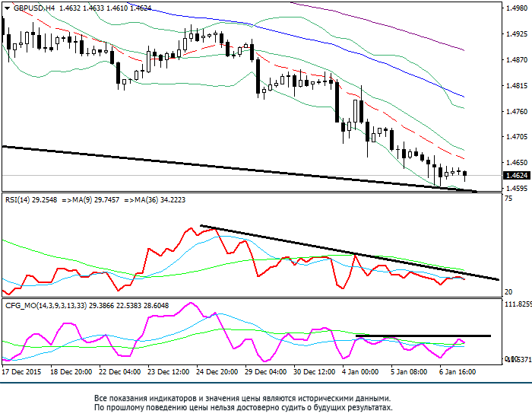Click the 1.4760 price axis label
Viewport: 532px width, 420px height.
[x=517, y=111]
